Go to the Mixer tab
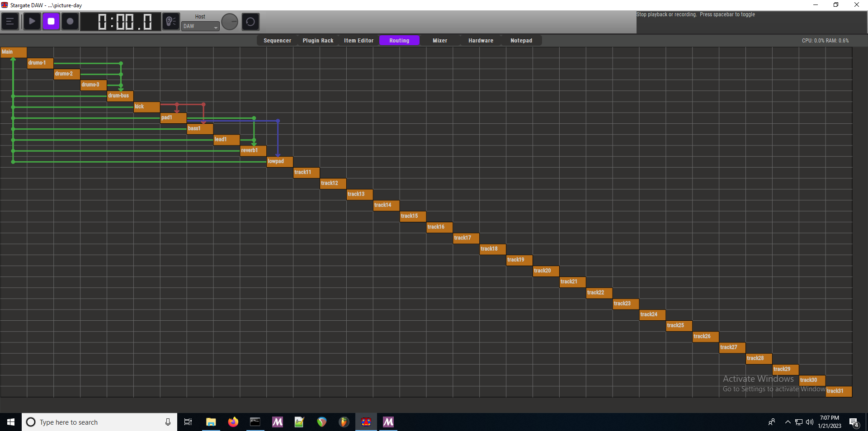The height and width of the screenshot is (431, 868). pos(439,41)
